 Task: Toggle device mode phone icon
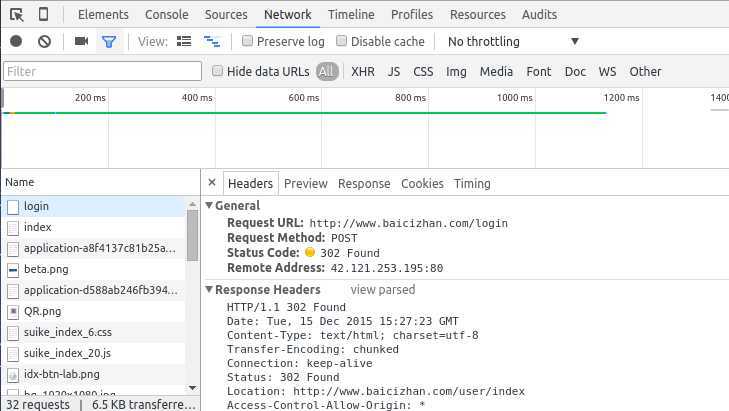tap(43, 14)
